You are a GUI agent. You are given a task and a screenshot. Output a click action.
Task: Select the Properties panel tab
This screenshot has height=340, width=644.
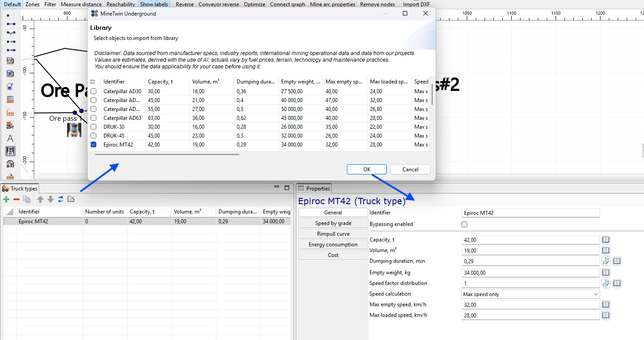tap(314, 189)
